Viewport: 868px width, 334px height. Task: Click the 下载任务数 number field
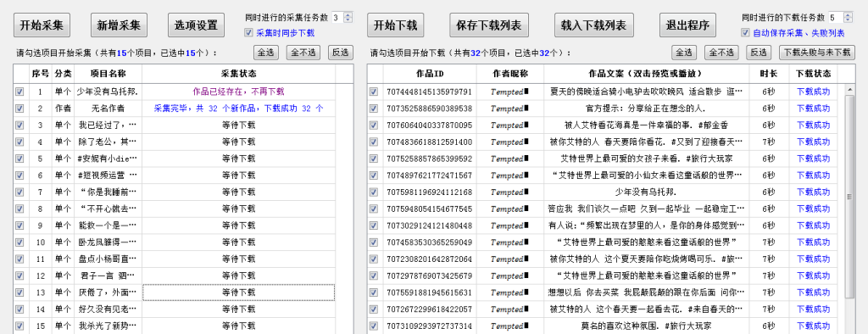tap(835, 18)
